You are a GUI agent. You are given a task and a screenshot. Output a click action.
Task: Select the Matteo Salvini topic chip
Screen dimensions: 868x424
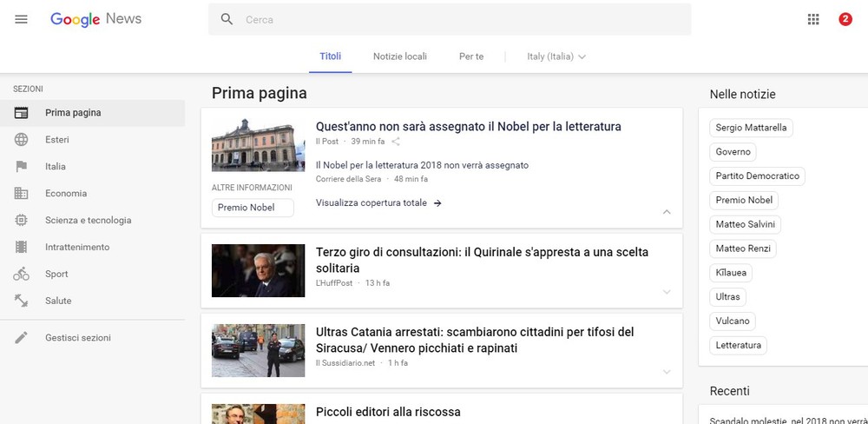746,224
